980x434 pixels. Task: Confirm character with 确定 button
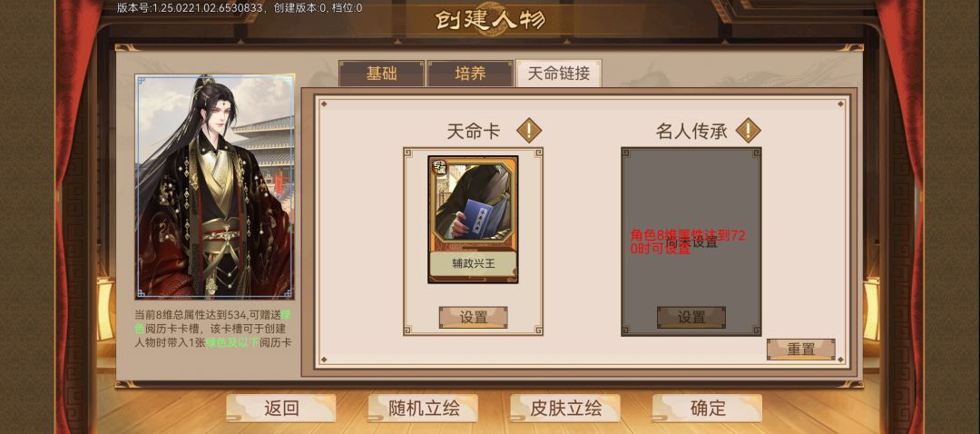[x=708, y=409]
